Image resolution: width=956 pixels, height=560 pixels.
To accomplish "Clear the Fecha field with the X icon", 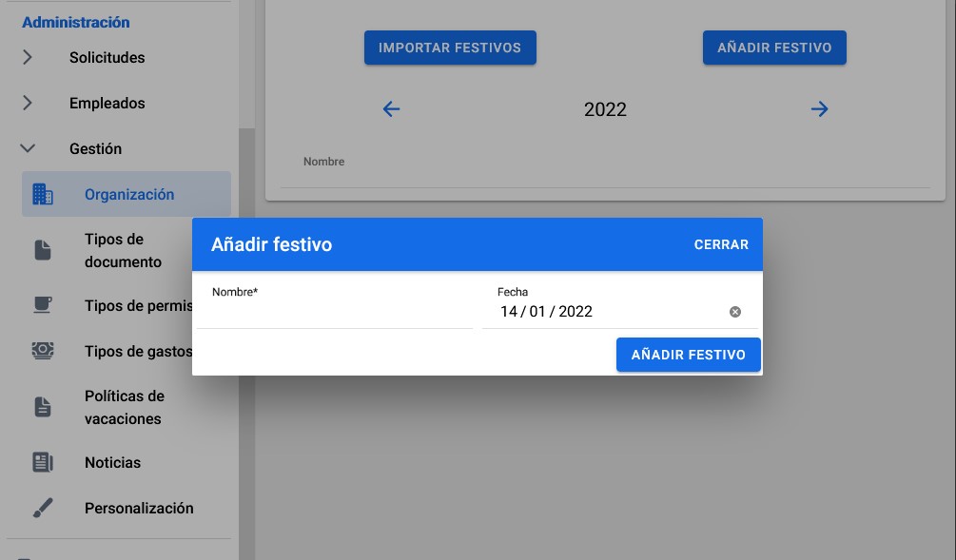I will pos(734,312).
